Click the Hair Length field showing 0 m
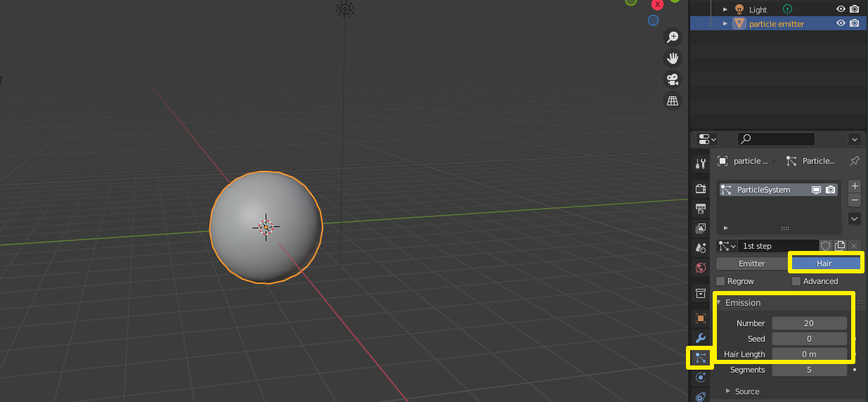The width and height of the screenshot is (868, 402). tap(809, 354)
